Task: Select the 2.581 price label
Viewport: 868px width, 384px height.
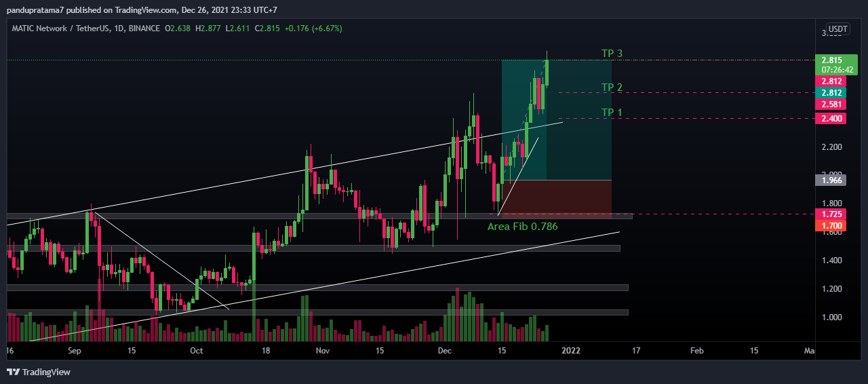Action: coord(831,104)
